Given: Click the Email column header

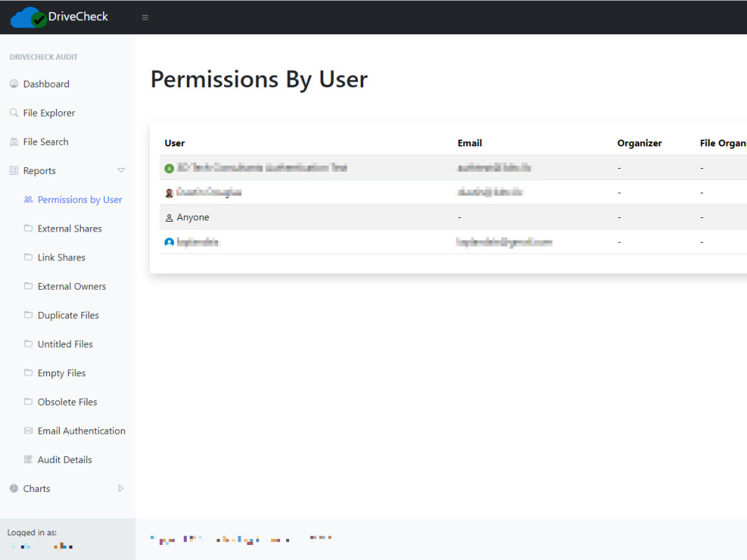Looking at the screenshot, I should tap(470, 143).
